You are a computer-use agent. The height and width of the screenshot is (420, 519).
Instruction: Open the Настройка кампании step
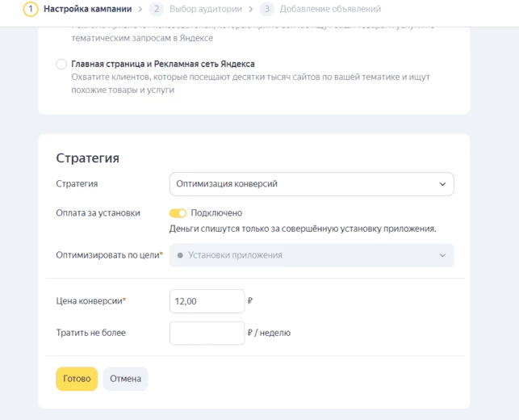[87, 9]
